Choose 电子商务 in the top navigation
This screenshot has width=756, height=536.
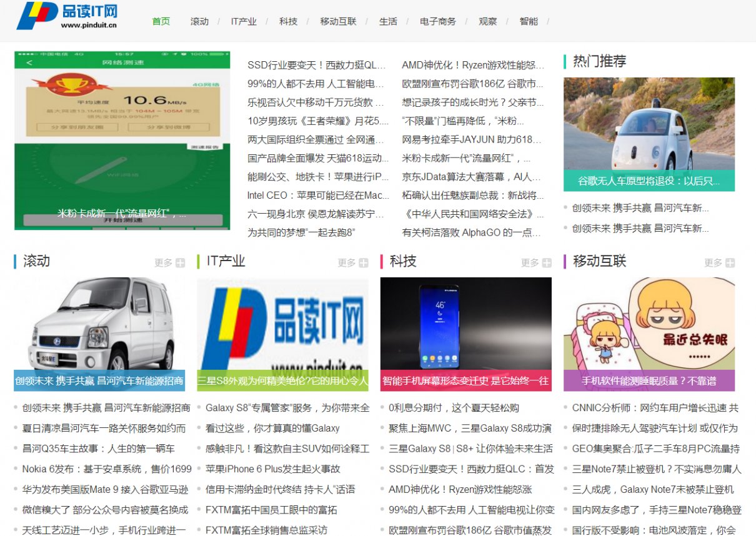438,21
